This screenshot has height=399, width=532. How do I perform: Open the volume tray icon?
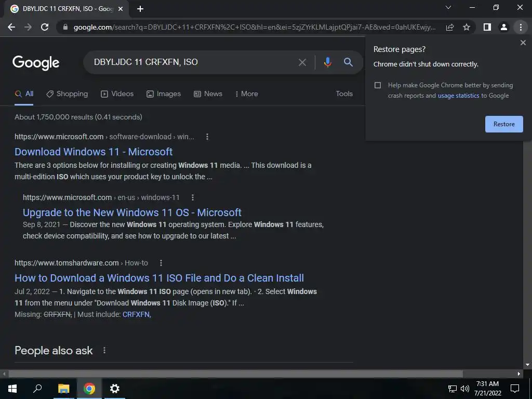coord(464,389)
